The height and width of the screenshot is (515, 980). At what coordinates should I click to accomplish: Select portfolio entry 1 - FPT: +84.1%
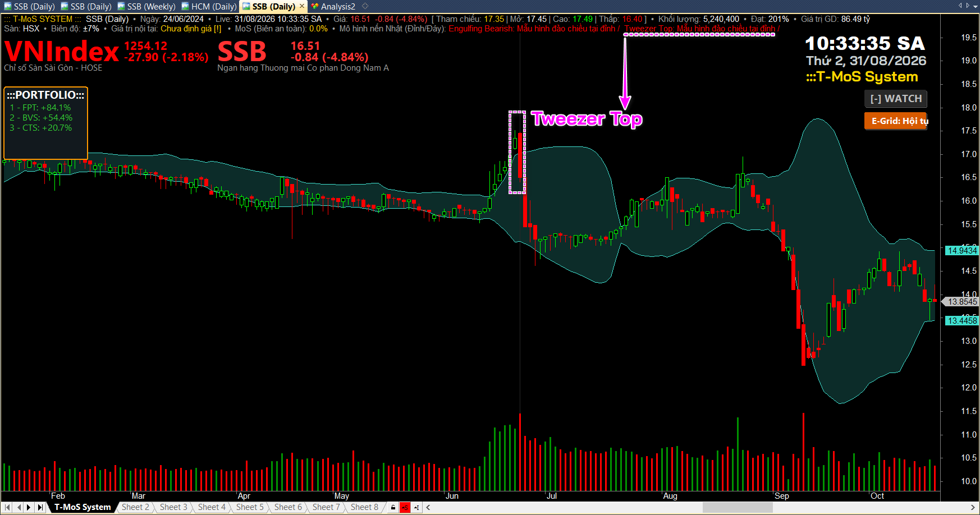[x=40, y=108]
